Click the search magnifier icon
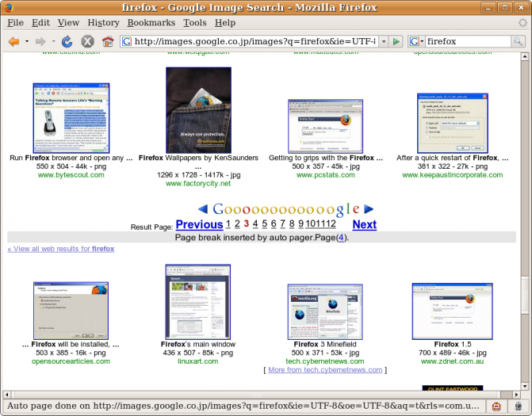This screenshot has width=532, height=416. [518, 41]
